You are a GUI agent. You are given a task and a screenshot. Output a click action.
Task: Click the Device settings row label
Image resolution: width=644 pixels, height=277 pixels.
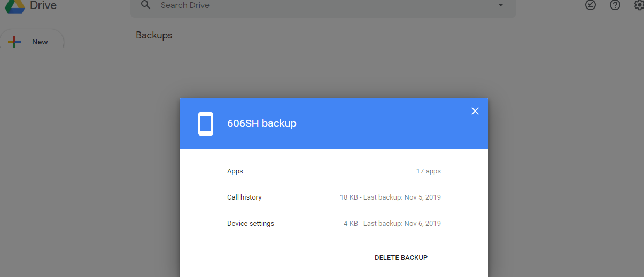click(251, 224)
